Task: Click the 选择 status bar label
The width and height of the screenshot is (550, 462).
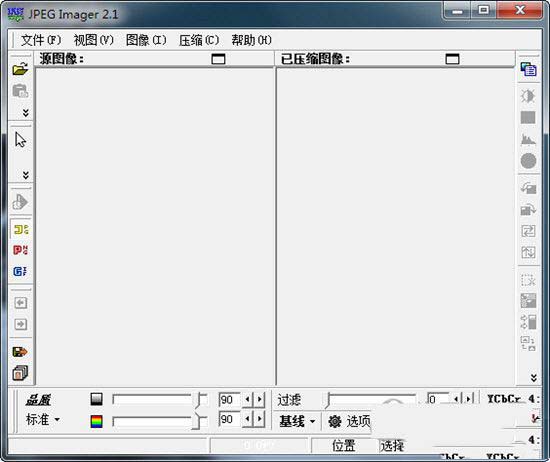Action: coord(392,446)
